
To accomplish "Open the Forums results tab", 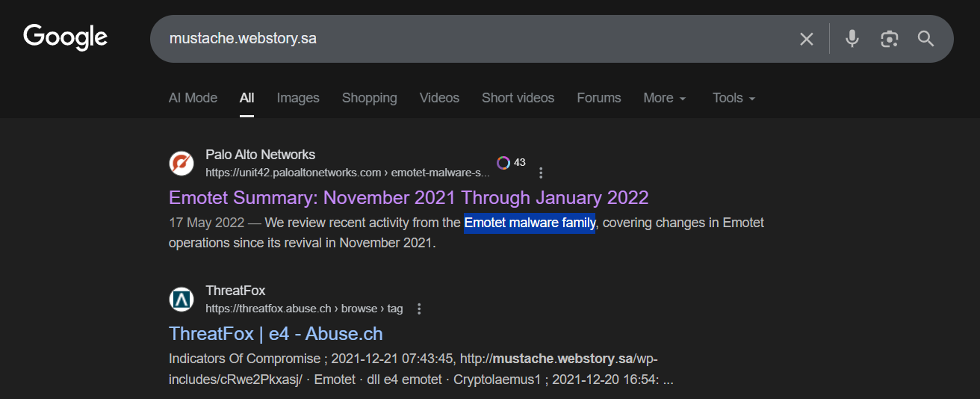I will pyautogui.click(x=598, y=98).
